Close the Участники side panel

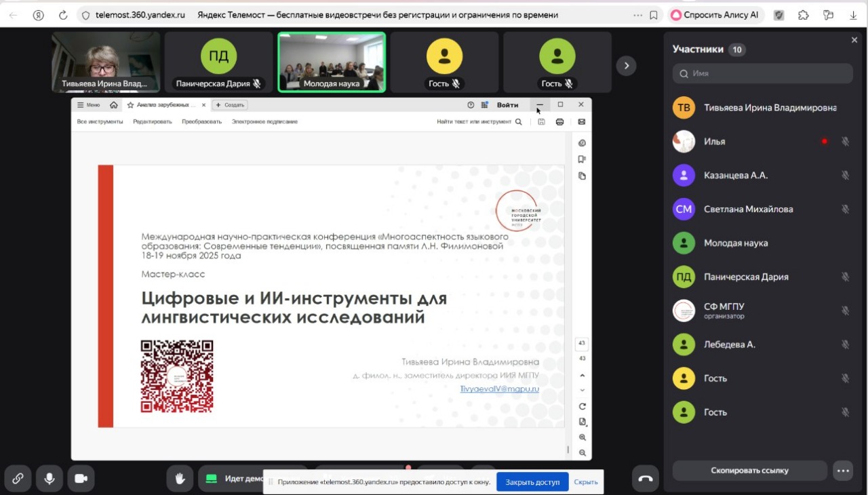point(854,41)
